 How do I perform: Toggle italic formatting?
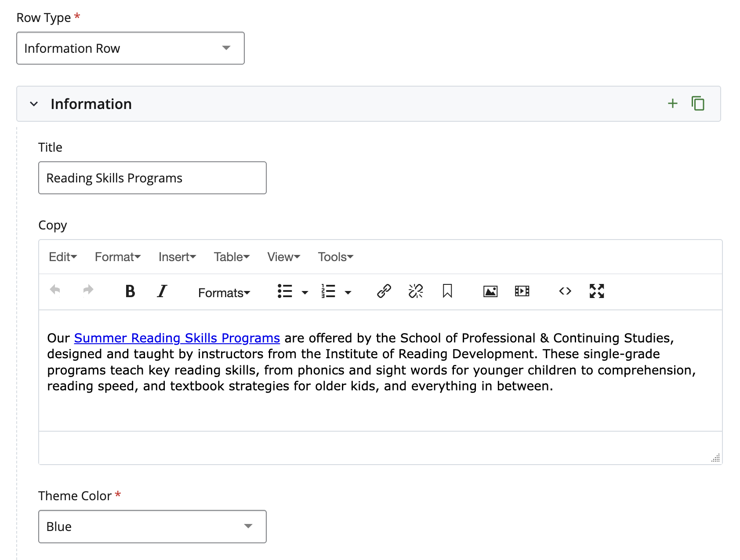pyautogui.click(x=162, y=291)
